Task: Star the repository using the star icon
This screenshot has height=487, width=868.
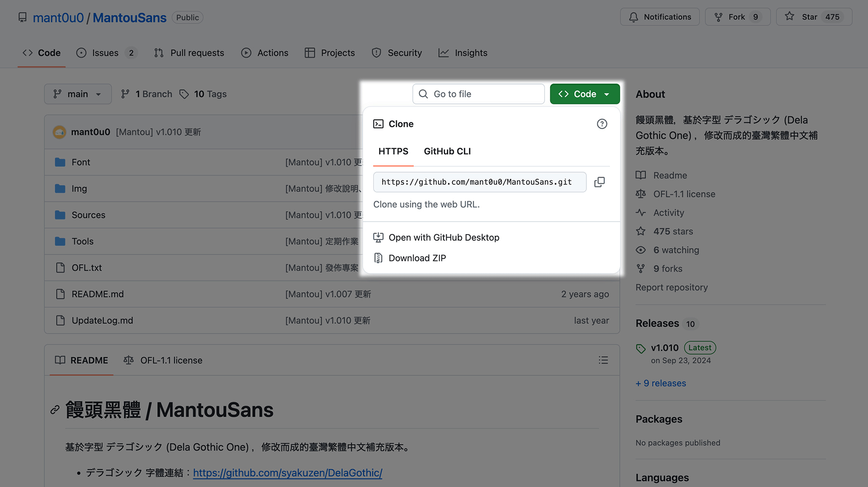Action: coord(789,16)
